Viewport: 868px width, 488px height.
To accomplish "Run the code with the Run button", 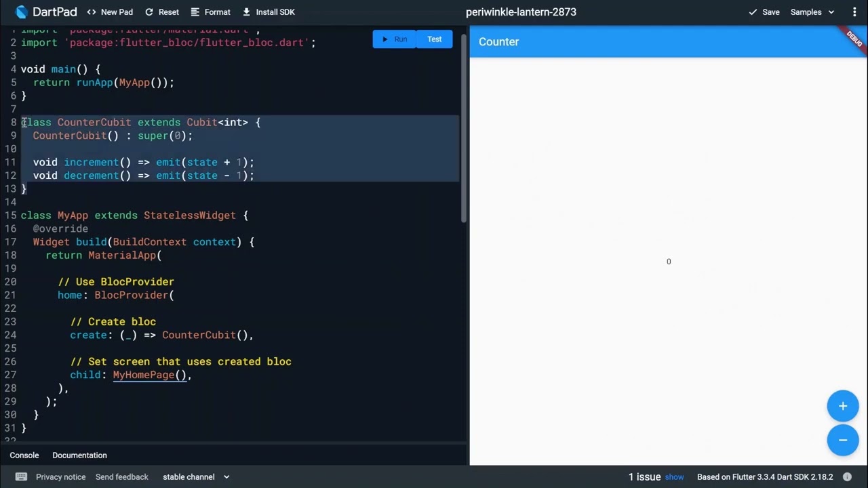I will point(394,39).
